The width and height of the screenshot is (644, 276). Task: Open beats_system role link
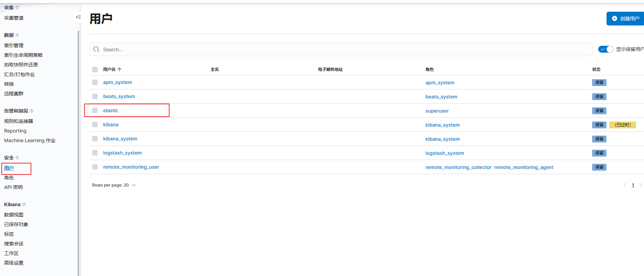[441, 97]
